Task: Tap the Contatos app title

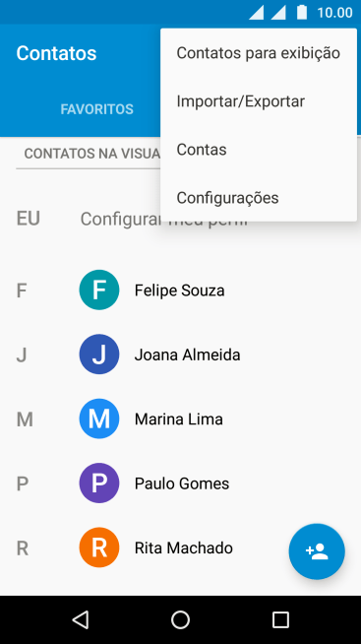Action: (x=56, y=53)
